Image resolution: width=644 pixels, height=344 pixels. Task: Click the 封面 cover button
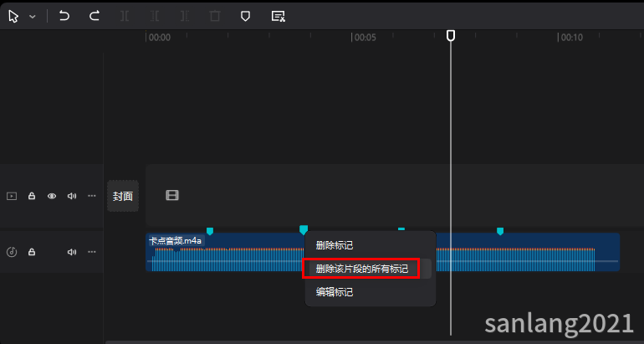(x=123, y=196)
